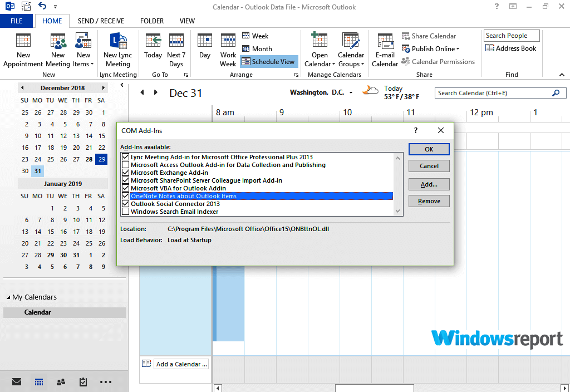Click the Add... button
The height and width of the screenshot is (392, 570).
click(429, 184)
